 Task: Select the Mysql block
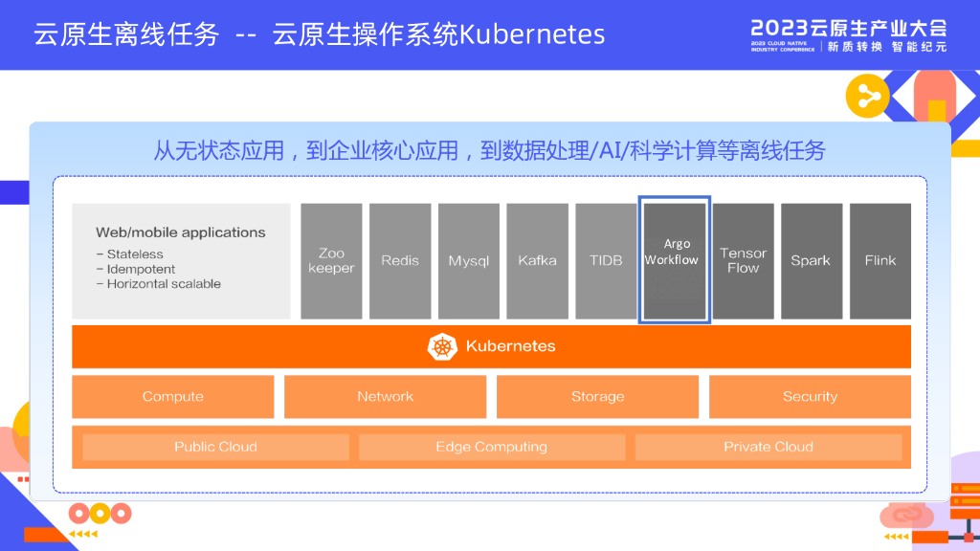pos(469,261)
